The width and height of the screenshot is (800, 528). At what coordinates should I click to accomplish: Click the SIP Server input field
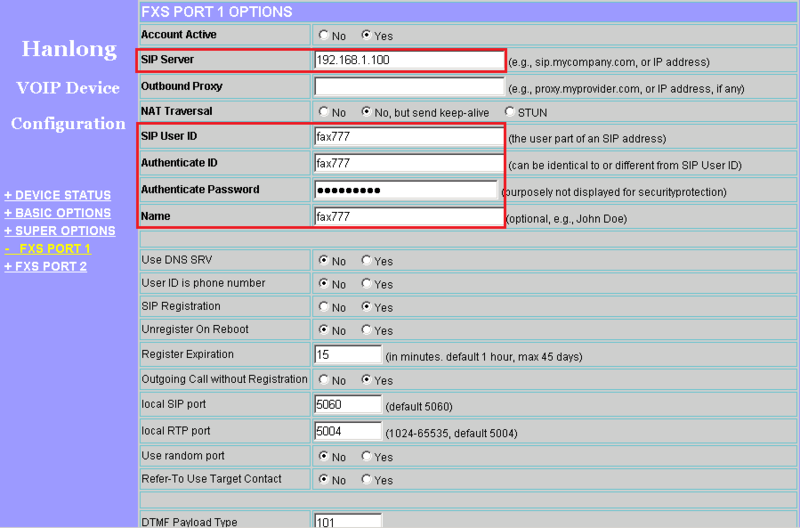[x=409, y=60]
